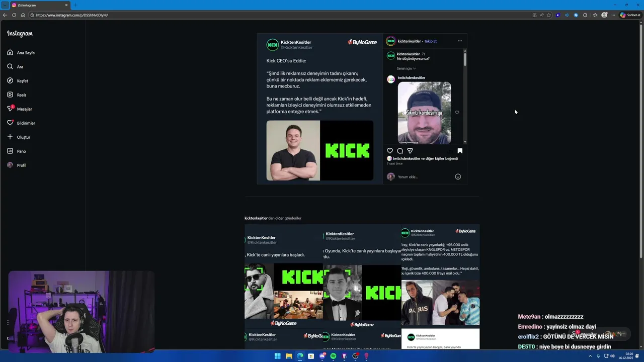Close the Instagram tab
Image resolution: width=644 pixels, height=362 pixels.
(x=66, y=5)
